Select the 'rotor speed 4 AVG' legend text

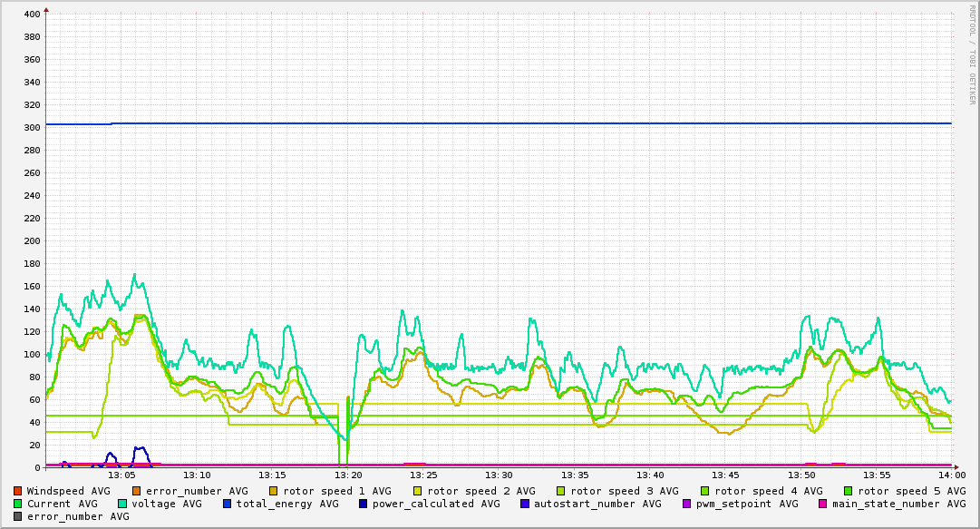pyautogui.click(x=769, y=492)
